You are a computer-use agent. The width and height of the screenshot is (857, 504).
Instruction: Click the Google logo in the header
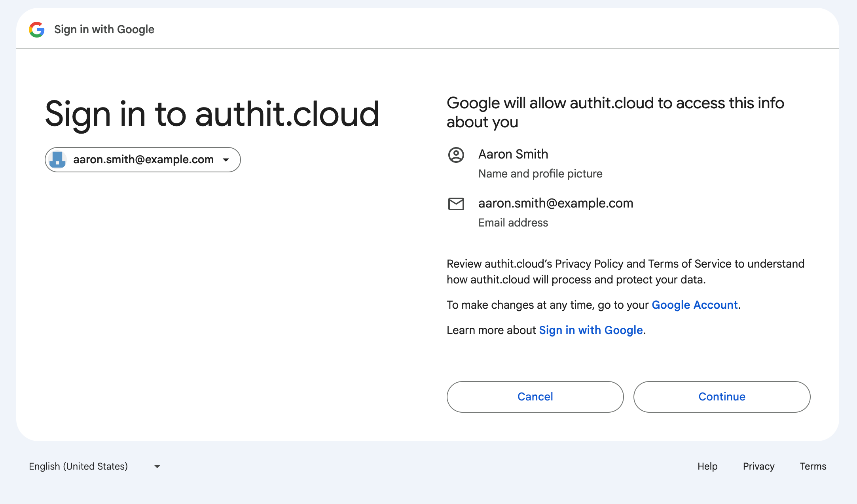(37, 29)
